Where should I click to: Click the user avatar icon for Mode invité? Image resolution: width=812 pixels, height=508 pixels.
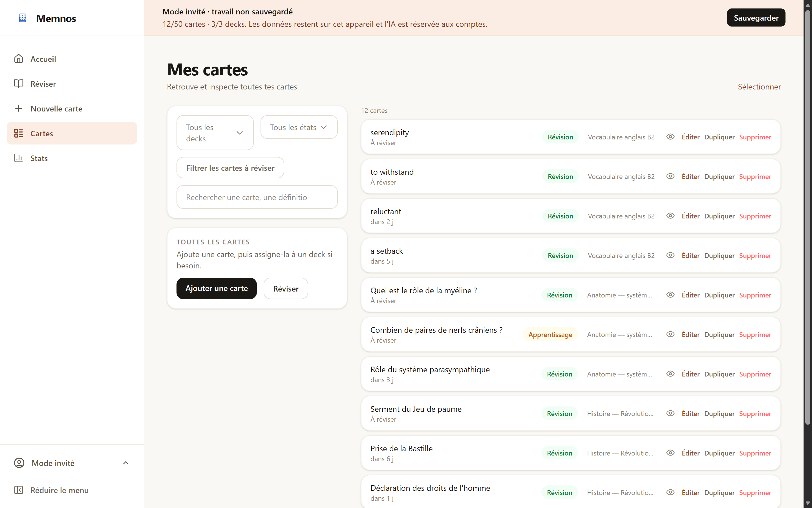19,463
